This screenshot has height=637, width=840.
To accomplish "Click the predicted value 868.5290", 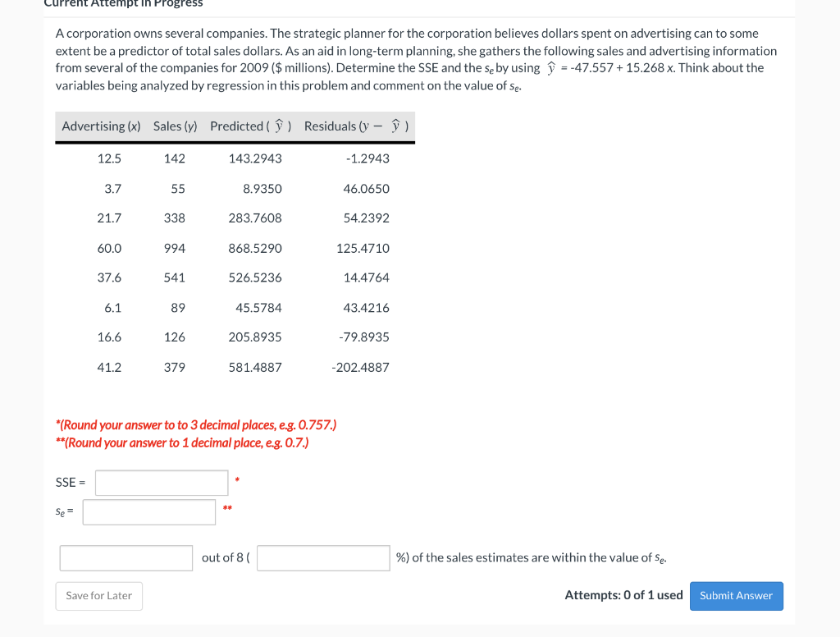I will pyautogui.click(x=255, y=248).
